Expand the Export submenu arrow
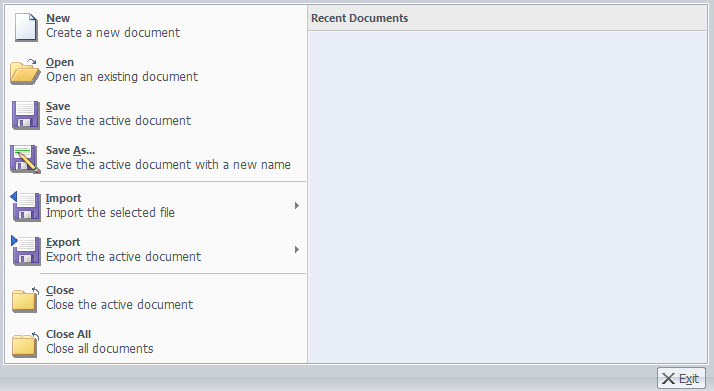714x391 pixels. click(x=296, y=249)
